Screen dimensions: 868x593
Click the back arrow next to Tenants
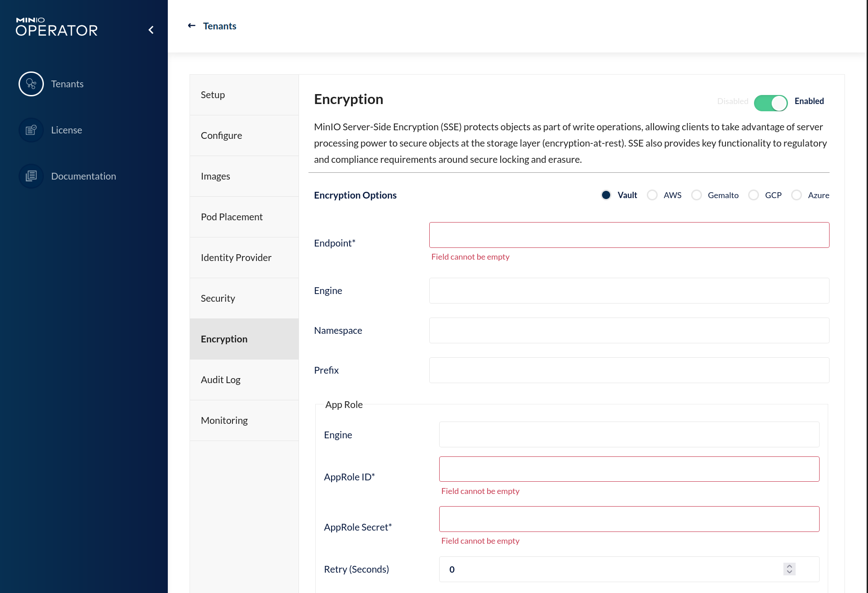coord(192,26)
